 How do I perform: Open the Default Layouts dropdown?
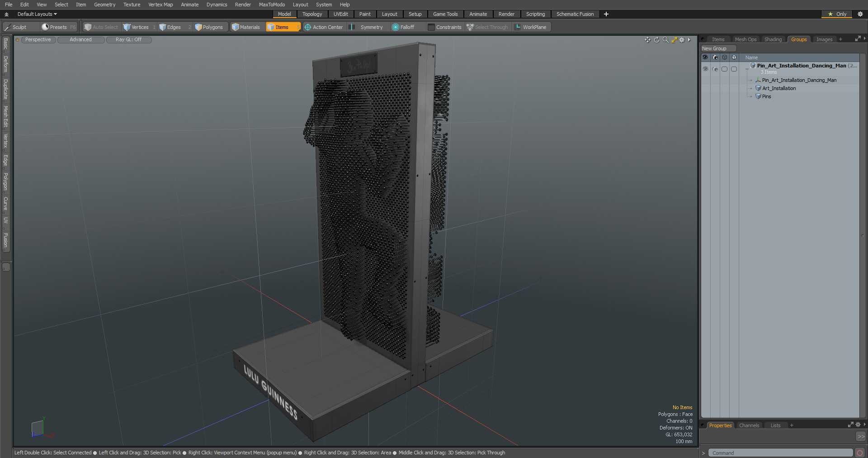[x=37, y=14]
